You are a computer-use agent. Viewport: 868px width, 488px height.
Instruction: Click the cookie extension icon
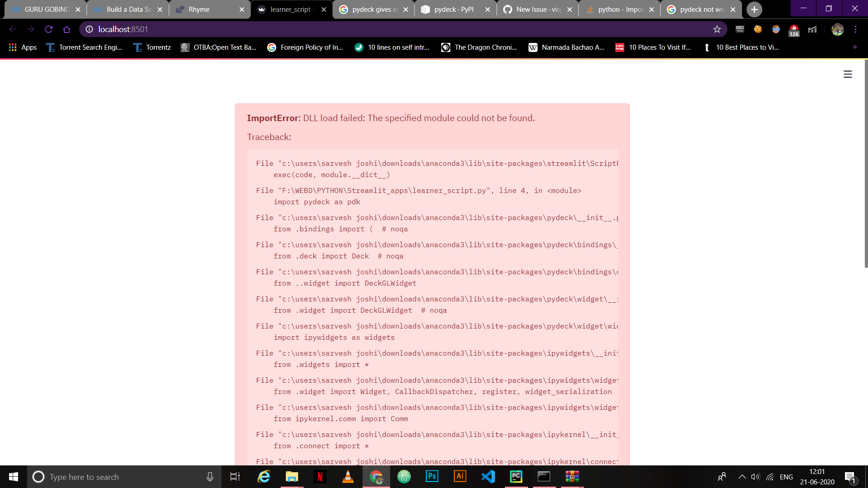(758, 29)
